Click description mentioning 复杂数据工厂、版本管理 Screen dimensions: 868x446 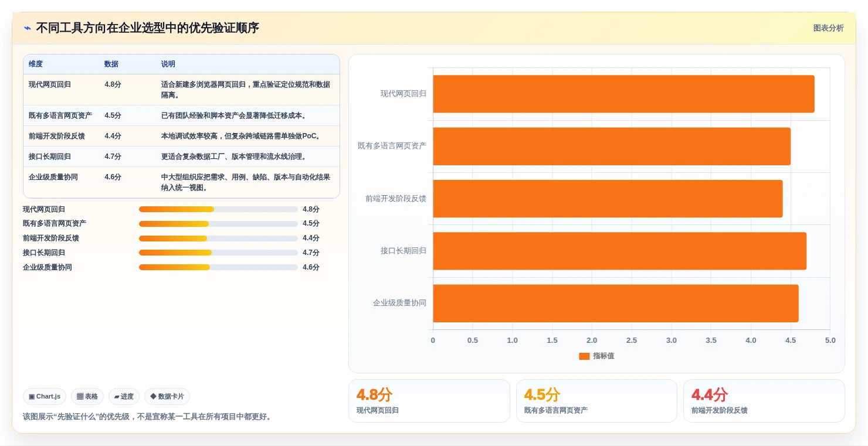click(x=235, y=156)
